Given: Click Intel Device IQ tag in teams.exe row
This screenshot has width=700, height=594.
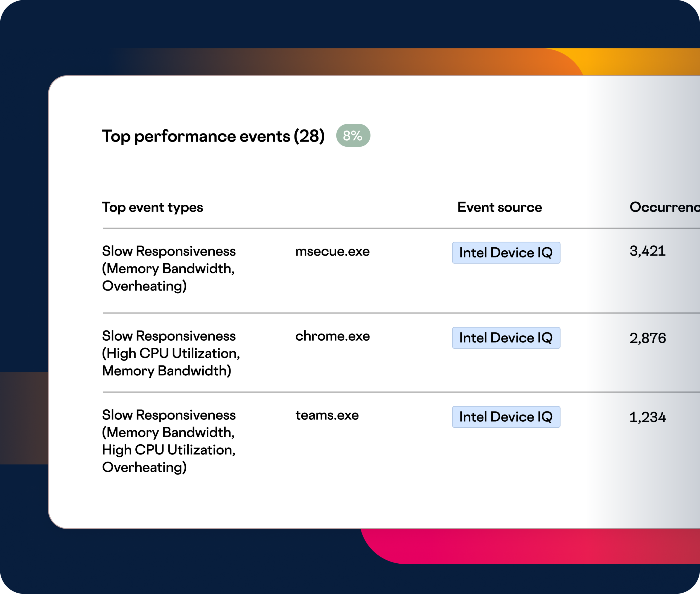Looking at the screenshot, I should (x=506, y=417).
